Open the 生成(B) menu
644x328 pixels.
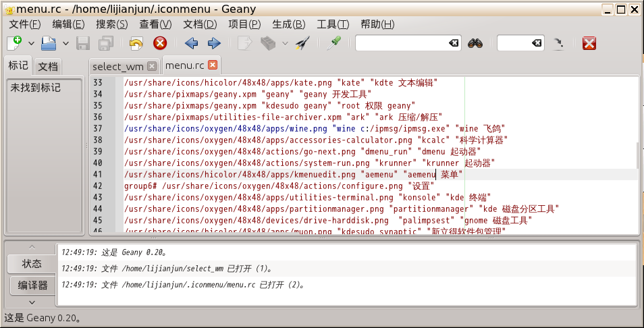(x=289, y=24)
